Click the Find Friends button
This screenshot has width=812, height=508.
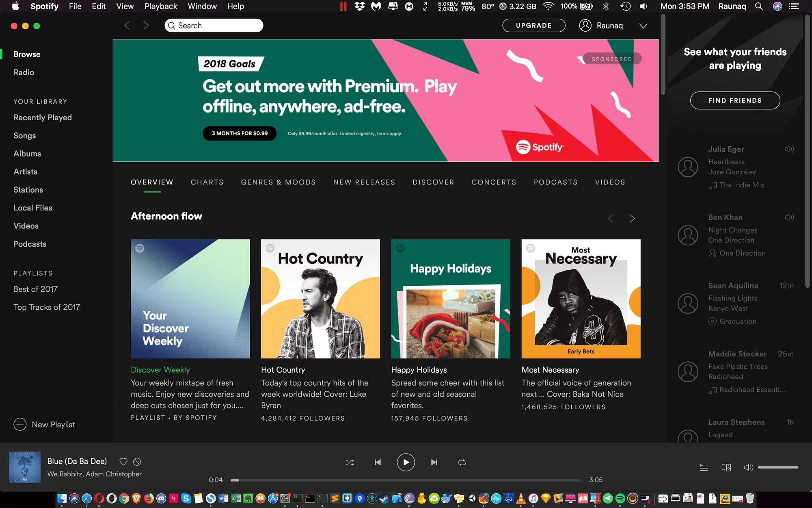coord(735,100)
